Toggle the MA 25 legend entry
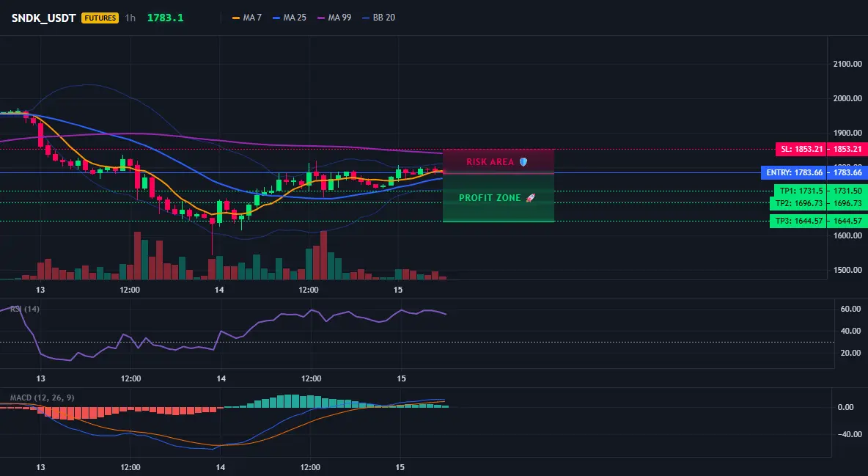The image size is (868, 476). click(x=290, y=18)
